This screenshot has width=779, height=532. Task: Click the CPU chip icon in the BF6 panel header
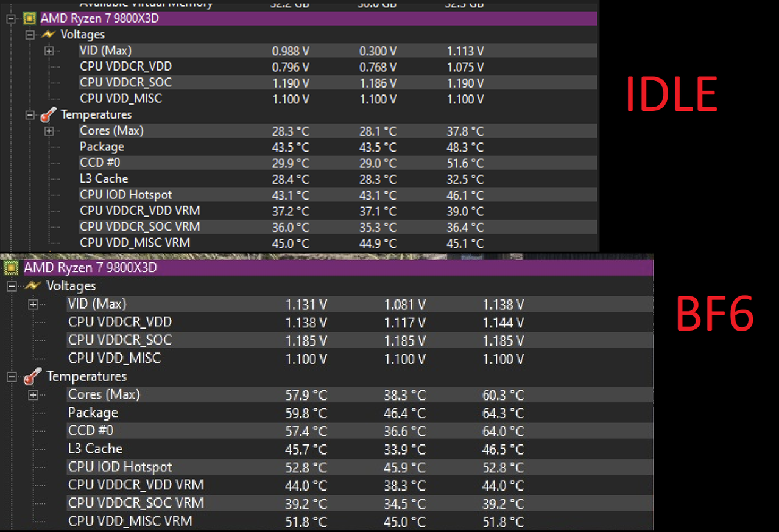(x=11, y=268)
